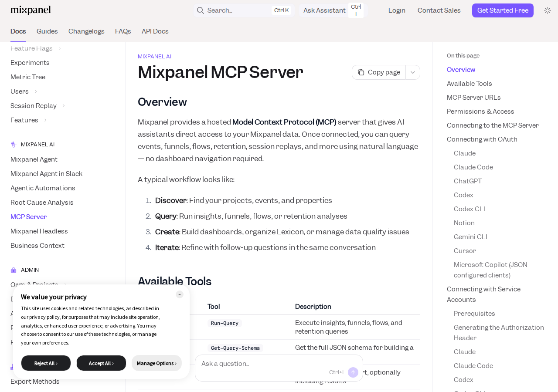The image size is (558, 392).
Task: Open Business Context sidebar page
Action: click(x=37, y=246)
